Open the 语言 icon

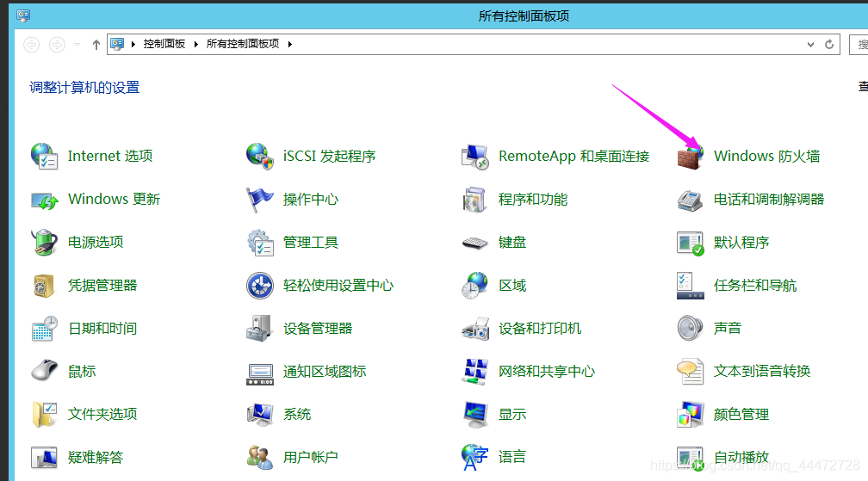(x=475, y=458)
